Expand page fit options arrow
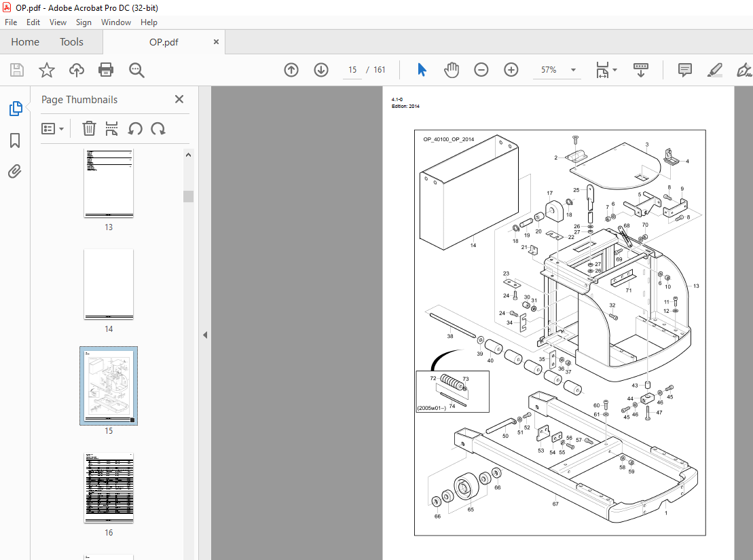This screenshot has height=560, width=753. click(614, 70)
